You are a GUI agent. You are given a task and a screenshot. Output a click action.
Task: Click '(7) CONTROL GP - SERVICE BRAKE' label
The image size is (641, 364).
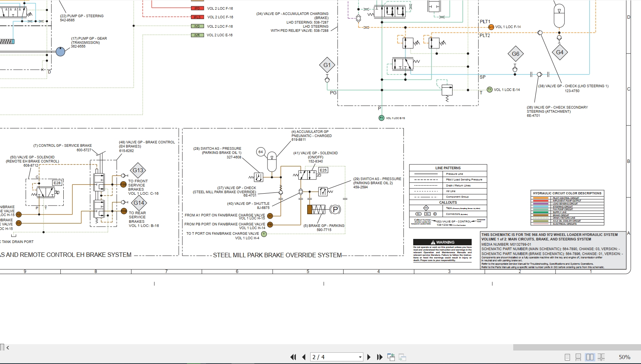click(x=63, y=146)
